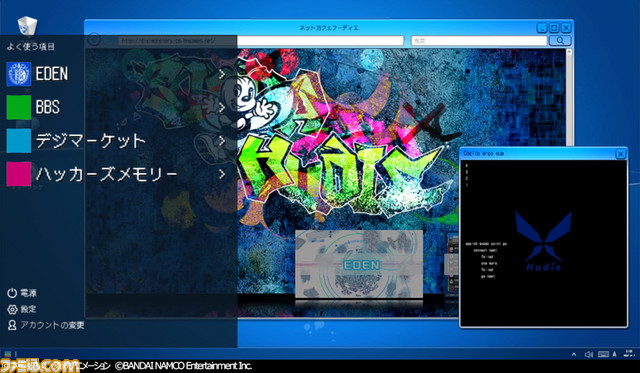This screenshot has width=640, height=373.
Task: Click the pink ハッカーズメモリー tile icon
Action: tap(18, 174)
